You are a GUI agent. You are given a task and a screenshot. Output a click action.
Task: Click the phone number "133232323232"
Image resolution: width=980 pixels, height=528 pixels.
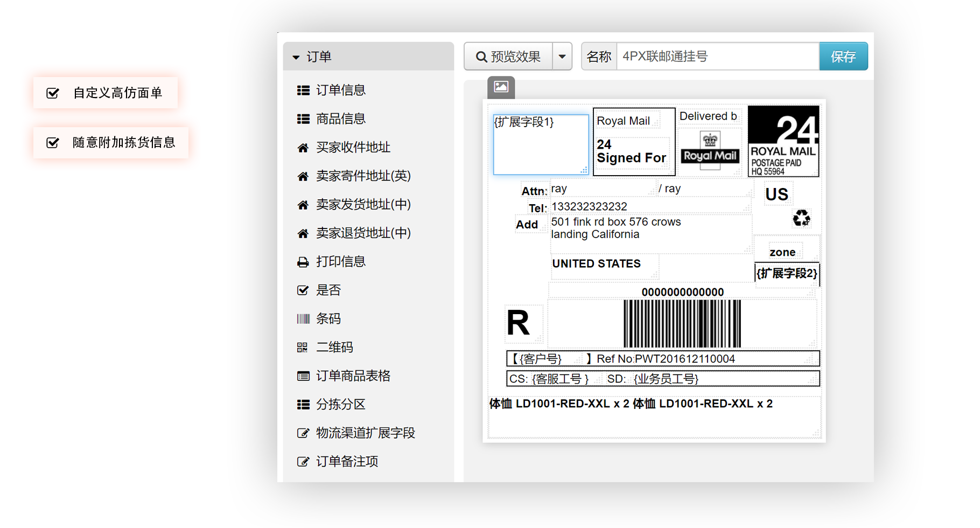pos(589,207)
